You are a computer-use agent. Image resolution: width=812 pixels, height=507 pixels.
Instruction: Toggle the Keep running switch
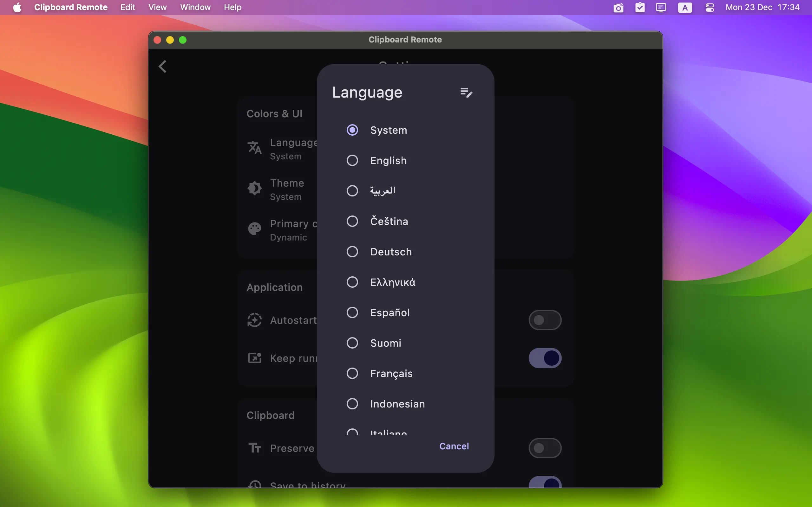pos(544,357)
